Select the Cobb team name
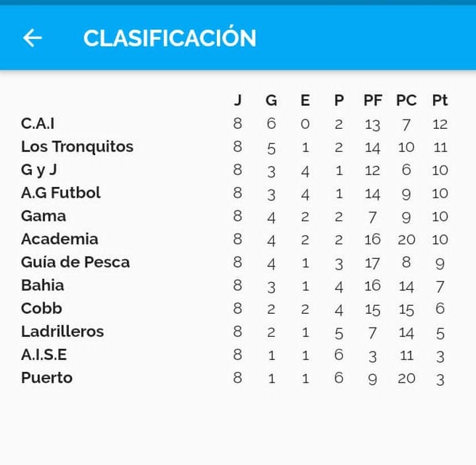 (41, 308)
